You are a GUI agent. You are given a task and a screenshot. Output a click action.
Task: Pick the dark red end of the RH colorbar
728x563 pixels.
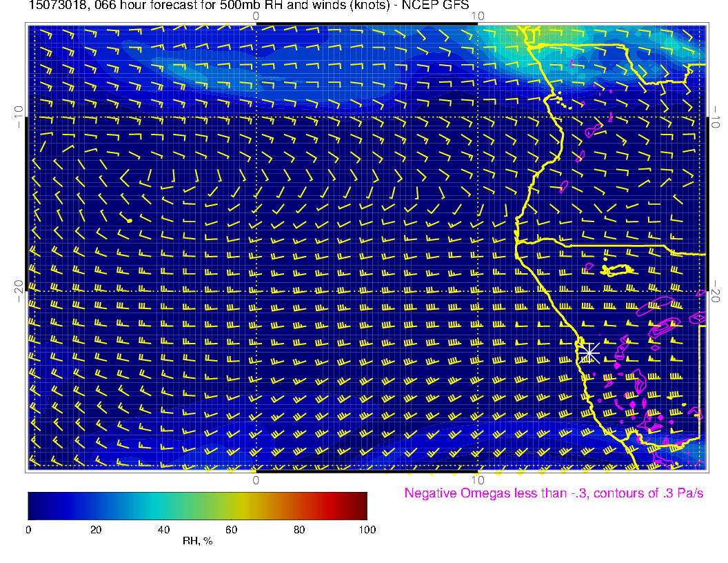[x=361, y=505]
